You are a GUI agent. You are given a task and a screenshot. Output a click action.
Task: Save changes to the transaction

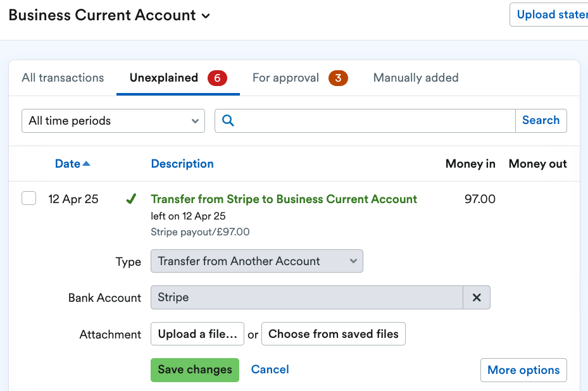pos(195,369)
